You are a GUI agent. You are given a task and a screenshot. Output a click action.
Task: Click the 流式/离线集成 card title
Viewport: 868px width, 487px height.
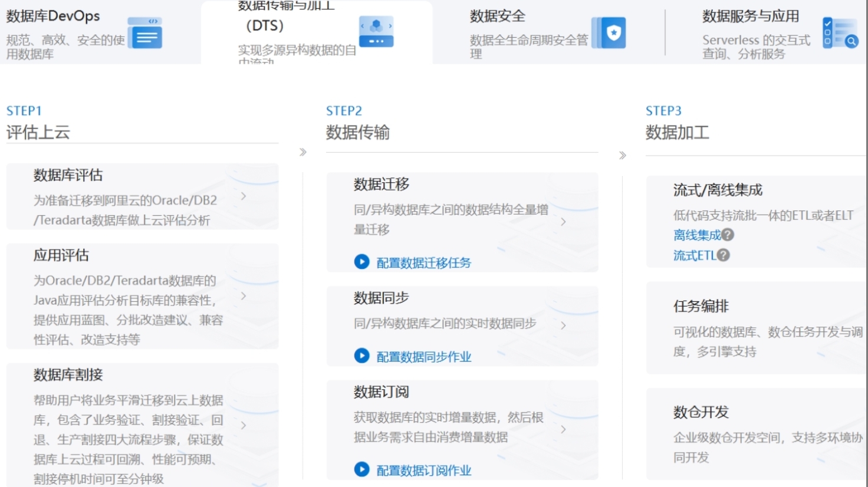[x=718, y=190]
